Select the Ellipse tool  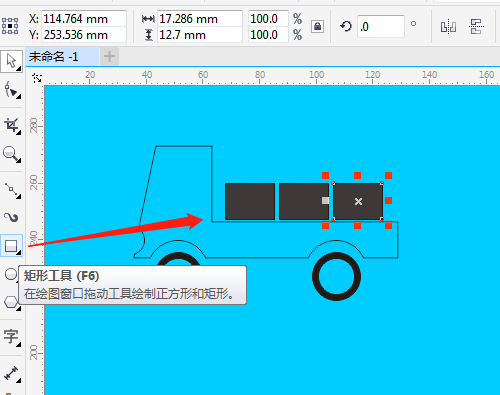pyautogui.click(x=11, y=274)
